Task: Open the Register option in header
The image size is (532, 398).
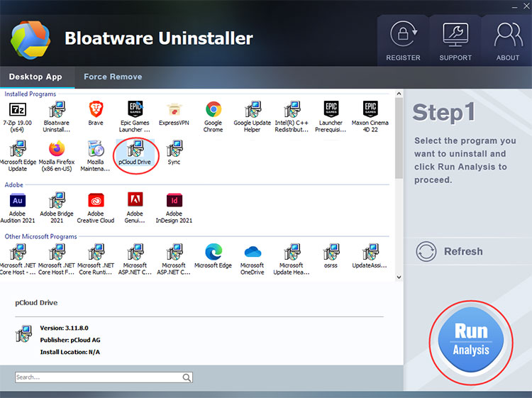Action: pos(403,41)
